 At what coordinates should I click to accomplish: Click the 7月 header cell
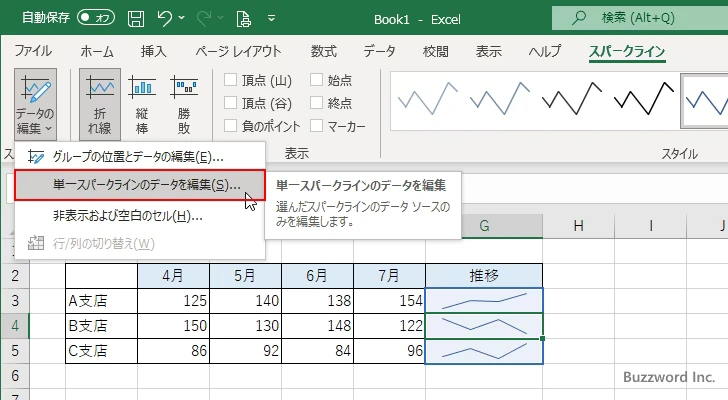click(389, 276)
